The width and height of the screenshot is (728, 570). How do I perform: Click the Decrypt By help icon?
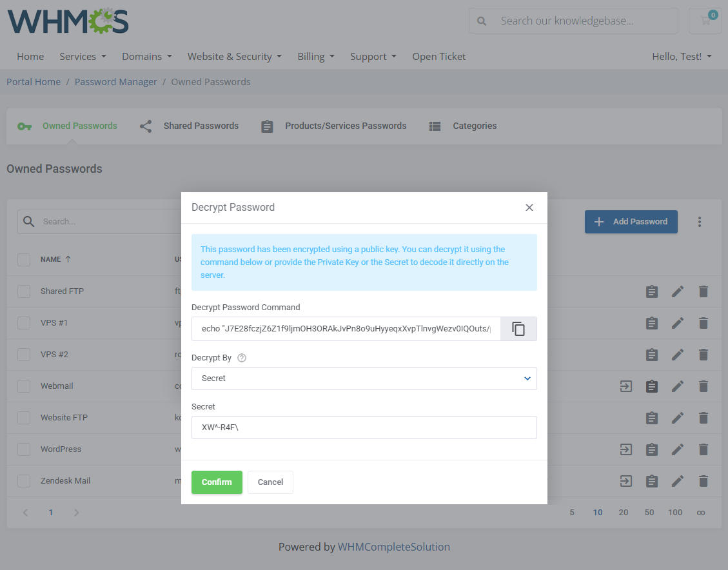(242, 358)
